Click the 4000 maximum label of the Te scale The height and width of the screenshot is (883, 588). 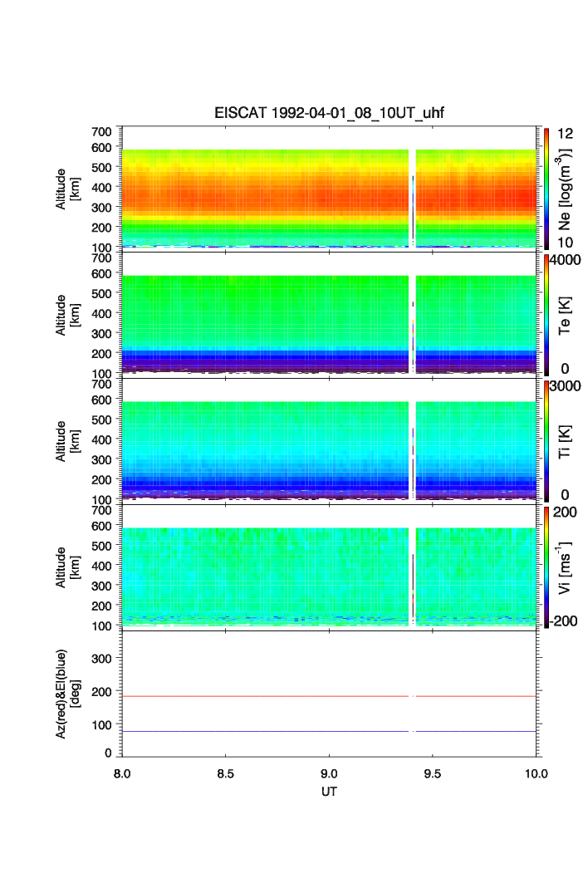pos(565,260)
